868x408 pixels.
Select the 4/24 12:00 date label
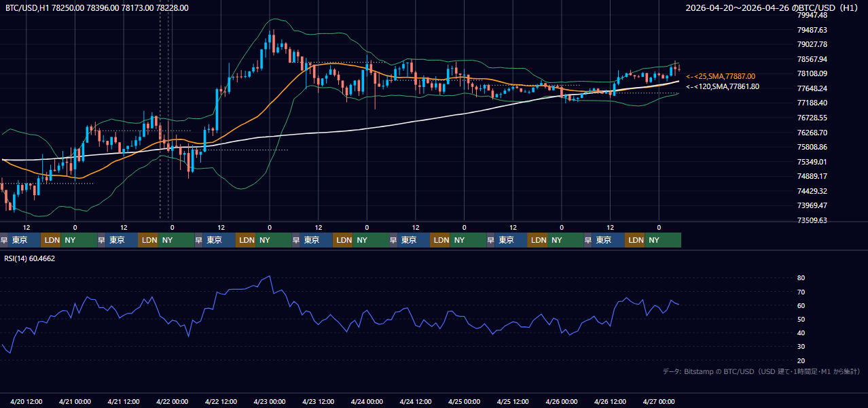point(416,402)
